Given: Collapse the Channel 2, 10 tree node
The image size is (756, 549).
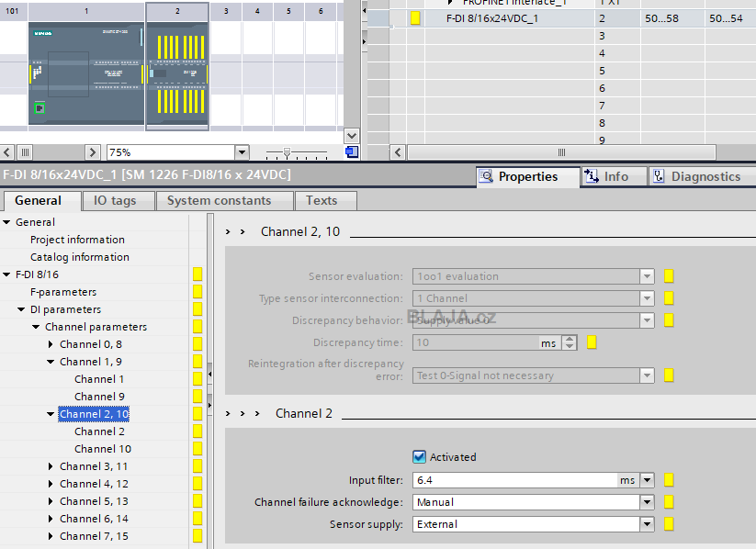Looking at the screenshot, I should click(51, 414).
